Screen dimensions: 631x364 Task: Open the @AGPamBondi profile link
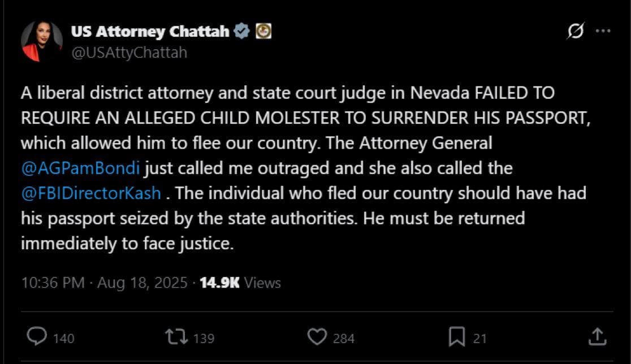coord(79,168)
